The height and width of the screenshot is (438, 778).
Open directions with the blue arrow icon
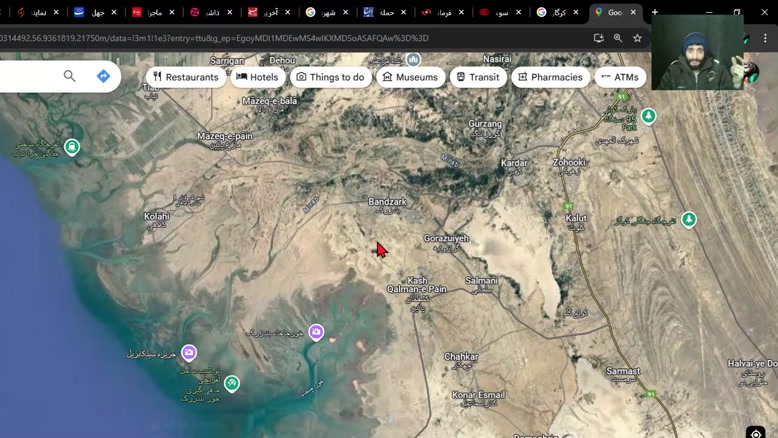coord(103,76)
